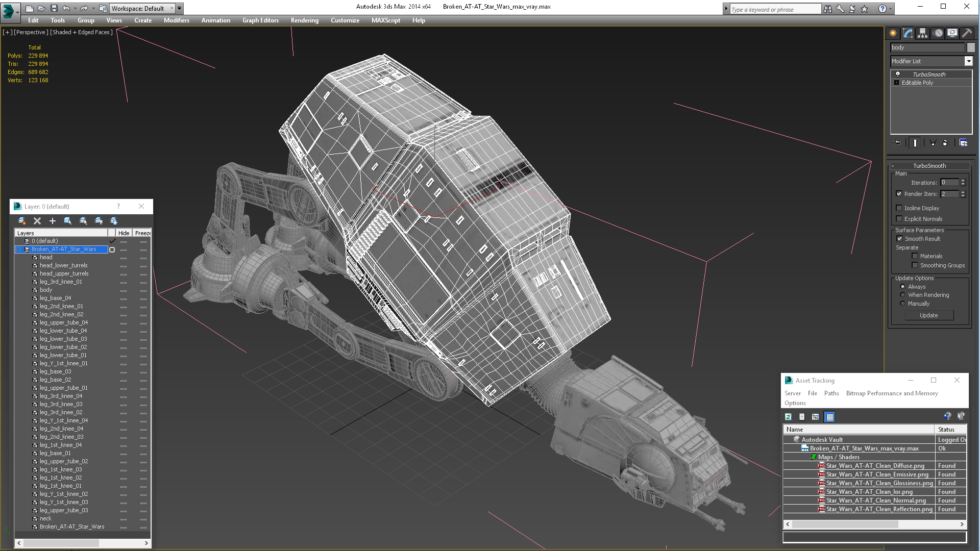Click Create New Layer icon in Layer dialog
Image resolution: width=980 pixels, height=551 pixels.
pyautogui.click(x=21, y=221)
